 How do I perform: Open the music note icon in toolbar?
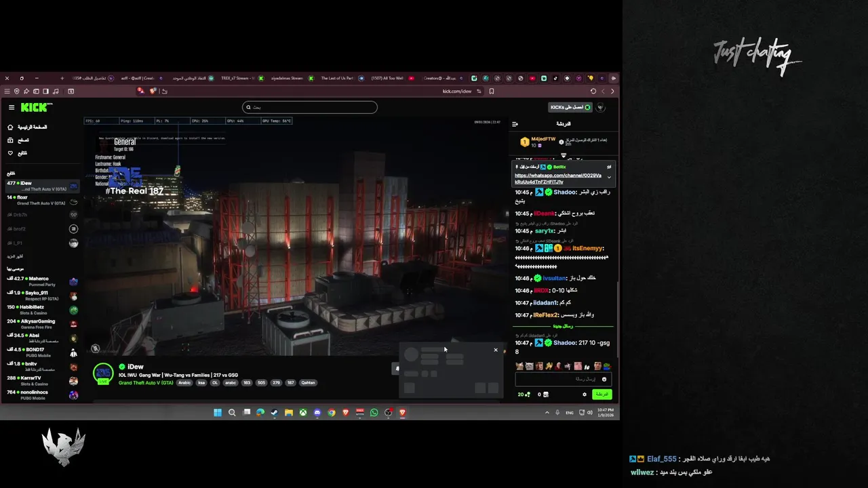tap(56, 91)
